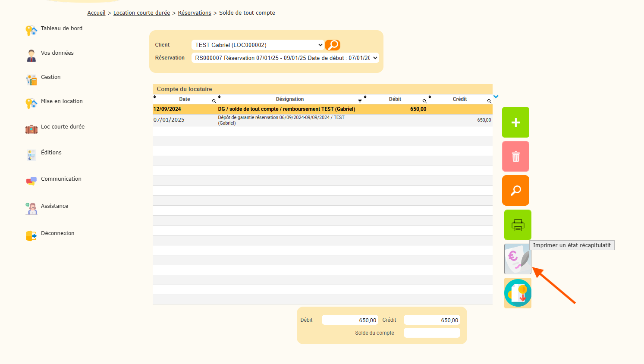Click the 650,00 credit cell in table
The height and width of the screenshot is (364, 644).
tap(484, 120)
